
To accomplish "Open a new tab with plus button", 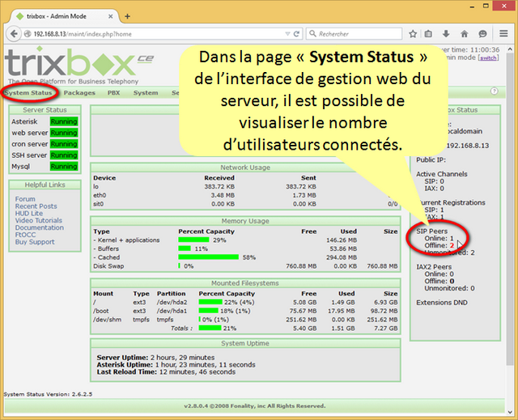I will tap(127, 16).
